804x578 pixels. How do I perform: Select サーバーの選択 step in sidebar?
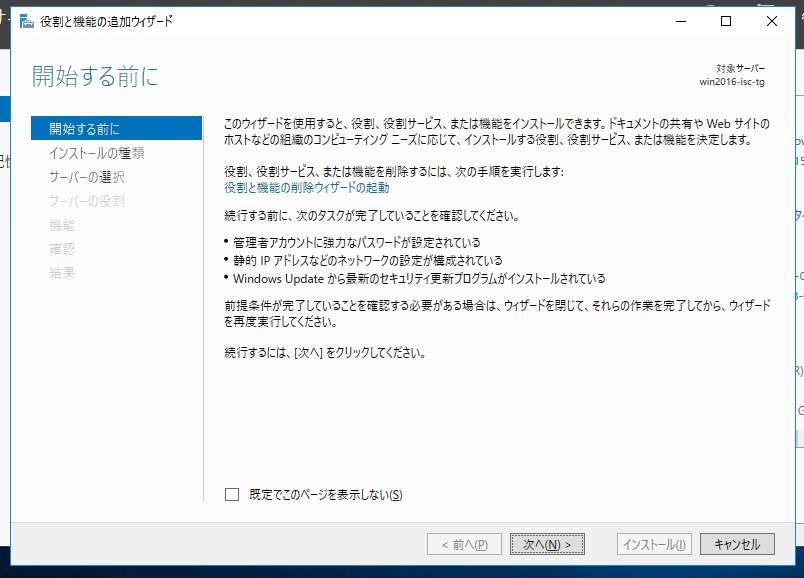point(87,177)
